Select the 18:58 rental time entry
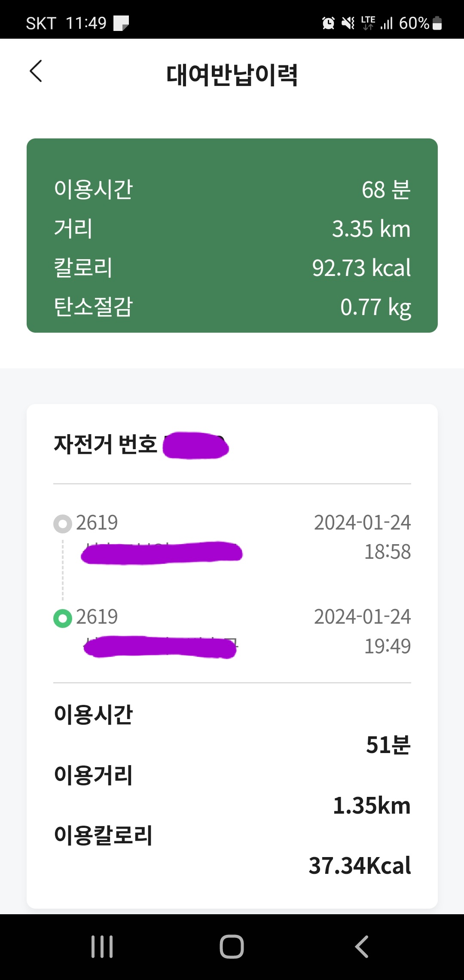The width and height of the screenshot is (464, 980). tap(387, 551)
